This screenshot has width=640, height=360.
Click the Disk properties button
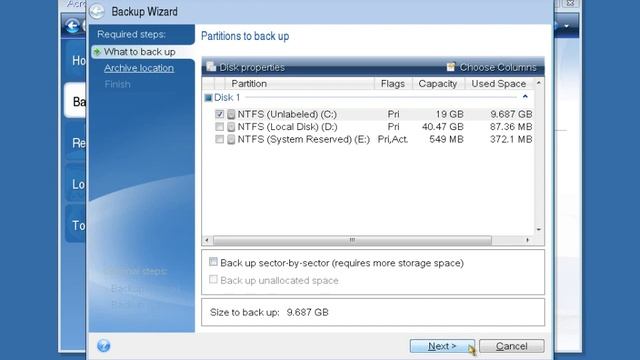pyautogui.click(x=245, y=67)
